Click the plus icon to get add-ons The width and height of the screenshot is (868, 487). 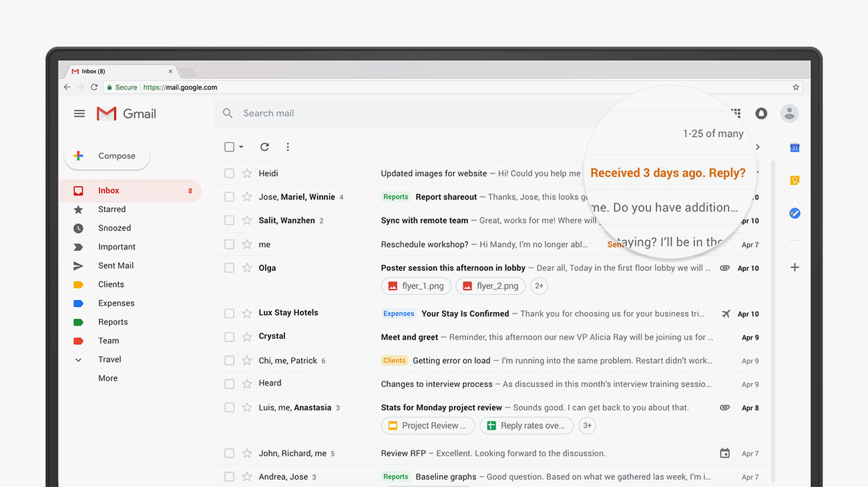coord(795,268)
